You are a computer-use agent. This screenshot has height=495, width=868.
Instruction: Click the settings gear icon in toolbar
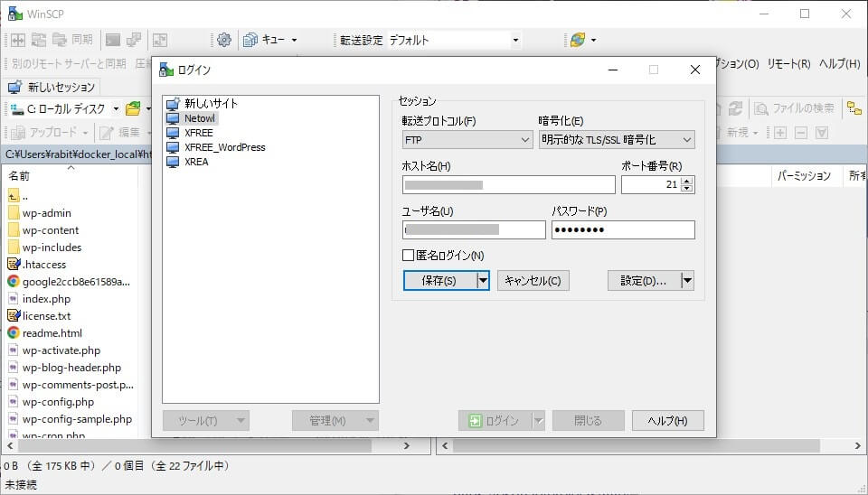224,40
